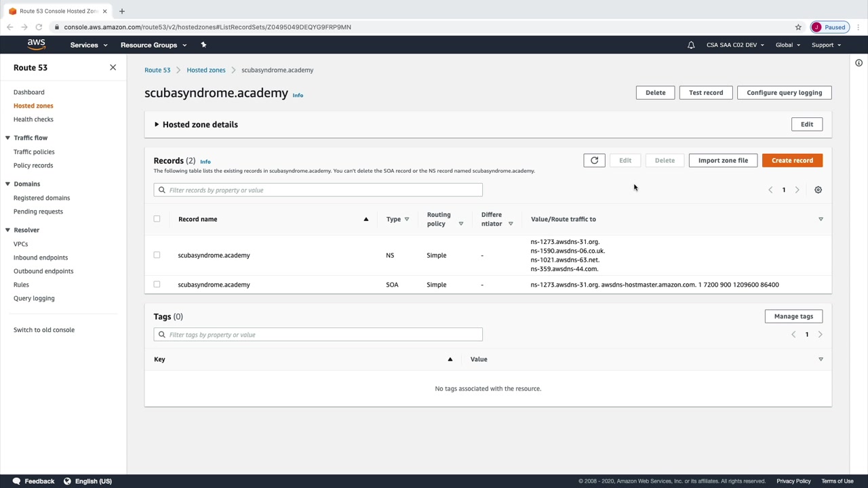868x488 pixels.
Task: Open Policy records page
Action: (x=33, y=165)
